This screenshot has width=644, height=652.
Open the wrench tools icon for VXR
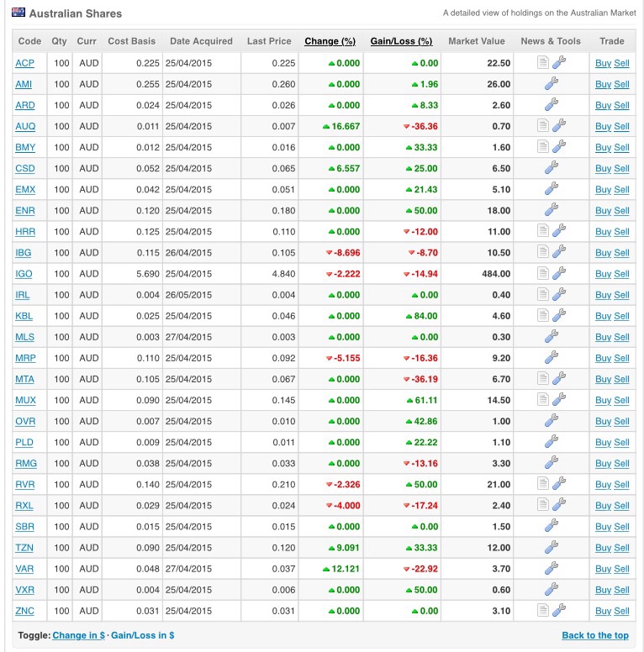(x=552, y=589)
